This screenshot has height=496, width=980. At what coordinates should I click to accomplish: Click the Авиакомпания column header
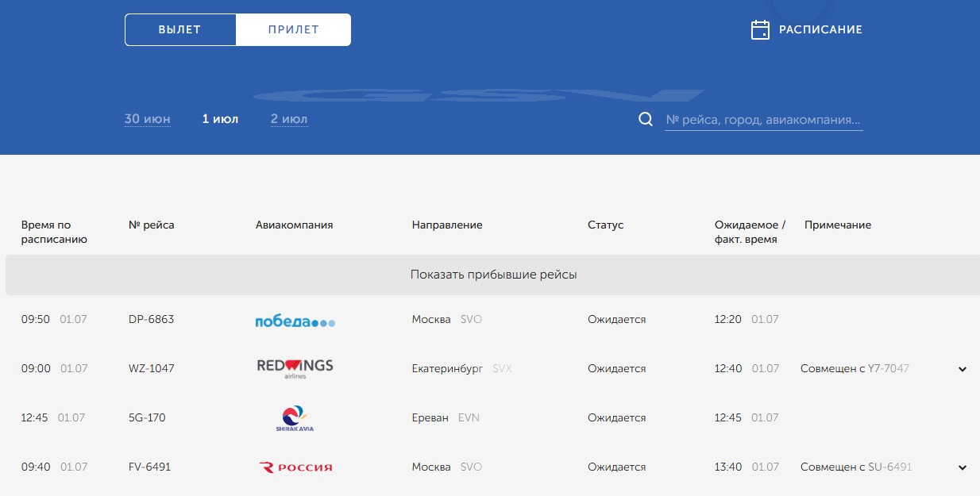pyautogui.click(x=294, y=225)
